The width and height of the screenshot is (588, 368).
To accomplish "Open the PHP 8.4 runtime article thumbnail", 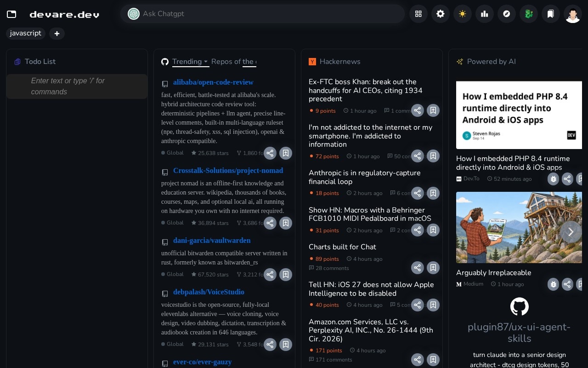I will coord(519,115).
